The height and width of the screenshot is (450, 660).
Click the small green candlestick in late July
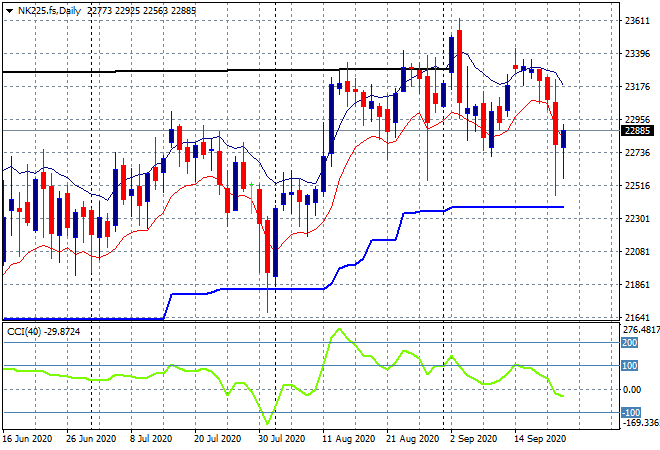tap(251, 198)
